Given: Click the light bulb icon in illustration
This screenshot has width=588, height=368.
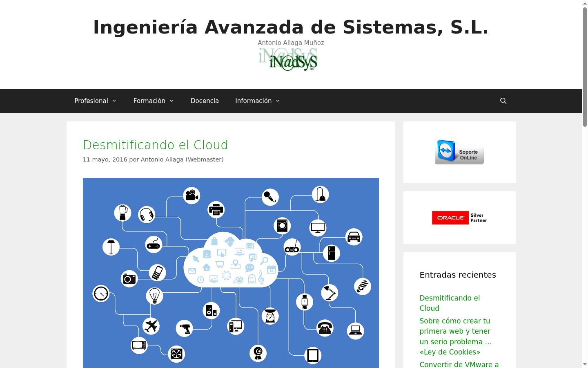Looking at the screenshot, I should coord(155,296).
